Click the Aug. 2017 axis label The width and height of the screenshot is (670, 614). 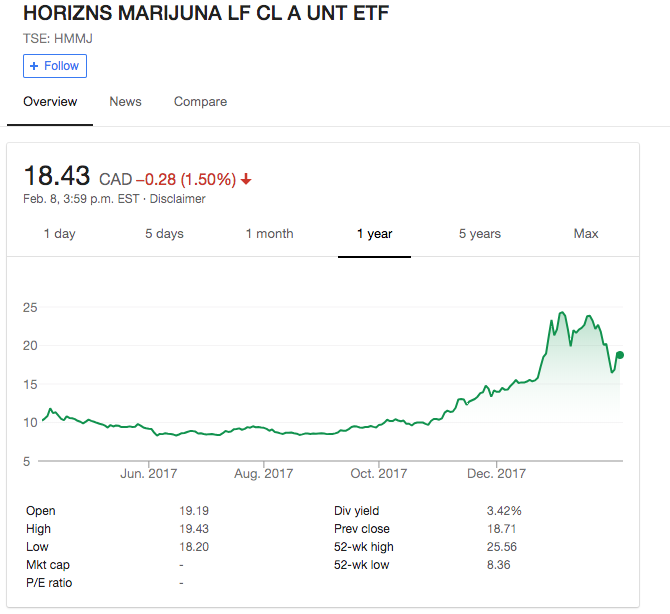pyautogui.click(x=264, y=473)
